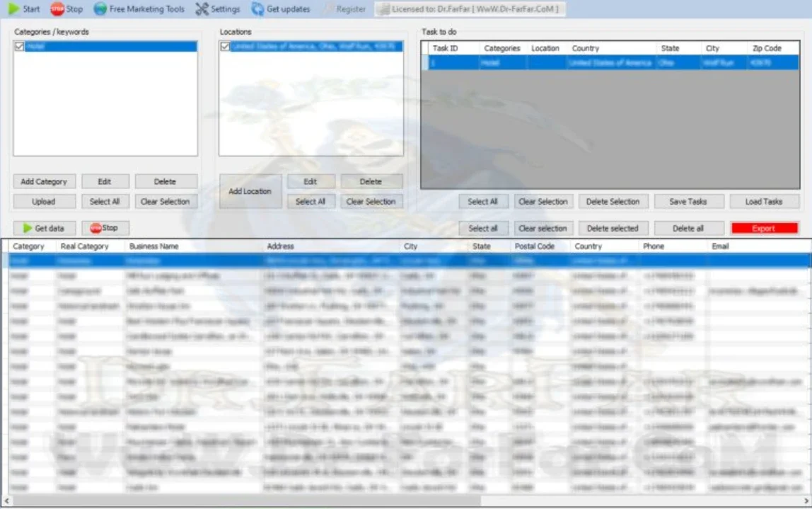This screenshot has height=509, width=812.
Task: Click Select All under Locations list
Action: point(311,202)
